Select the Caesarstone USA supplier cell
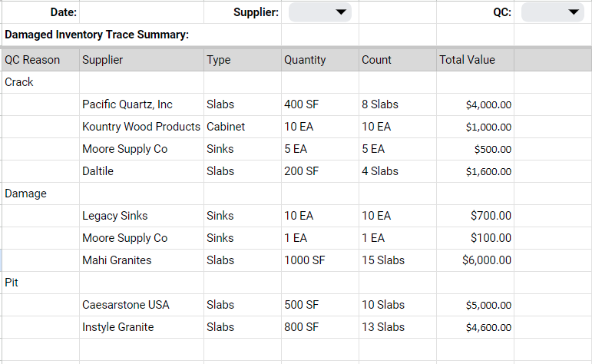Image resolution: width=592 pixels, height=364 pixels. coord(141,305)
